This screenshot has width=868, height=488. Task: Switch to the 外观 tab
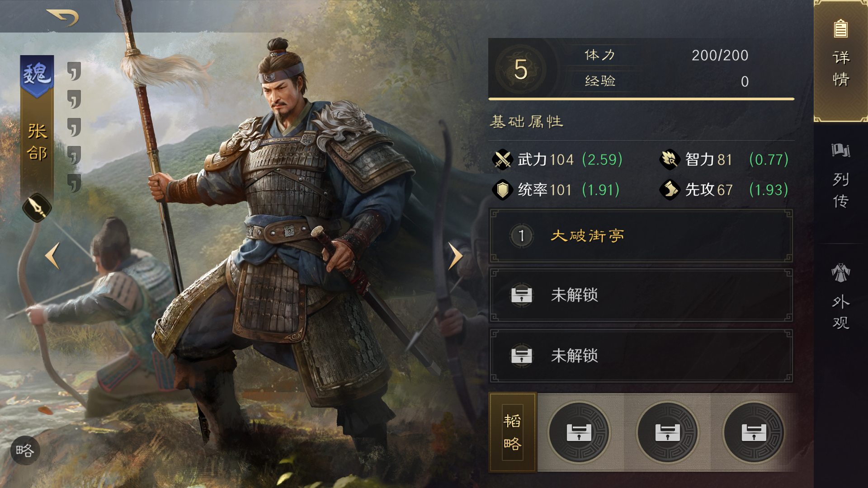pos(841,296)
